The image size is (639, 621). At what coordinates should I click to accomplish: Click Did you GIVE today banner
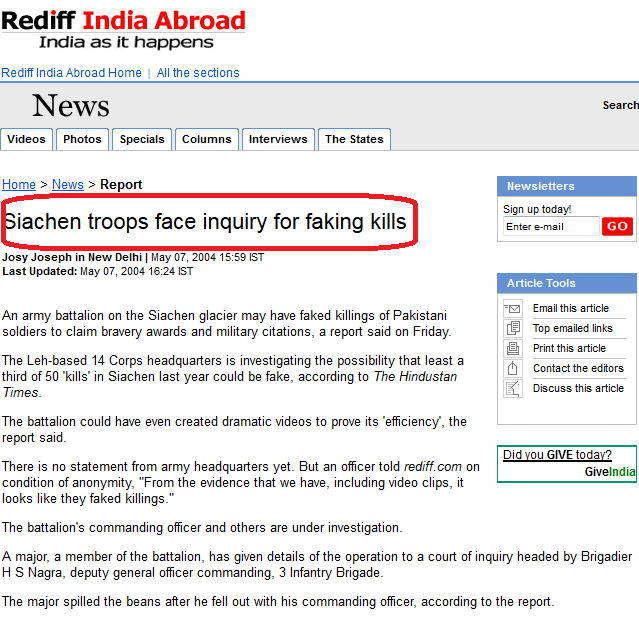click(x=567, y=464)
